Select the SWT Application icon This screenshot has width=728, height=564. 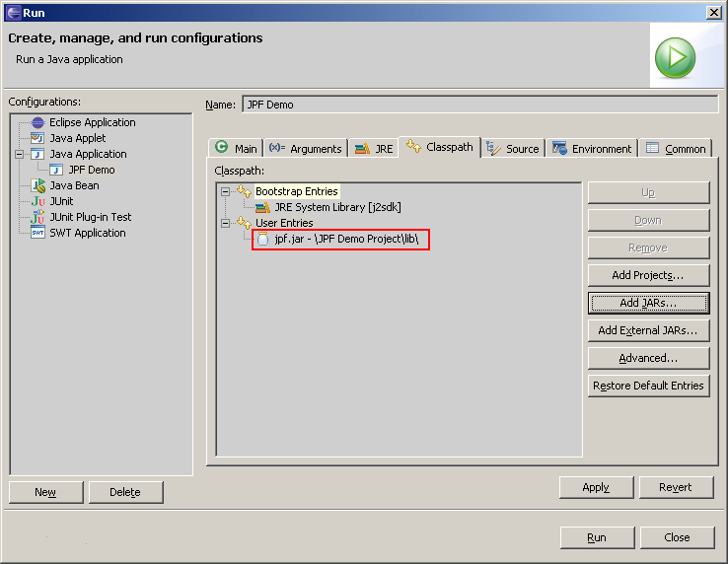37,233
